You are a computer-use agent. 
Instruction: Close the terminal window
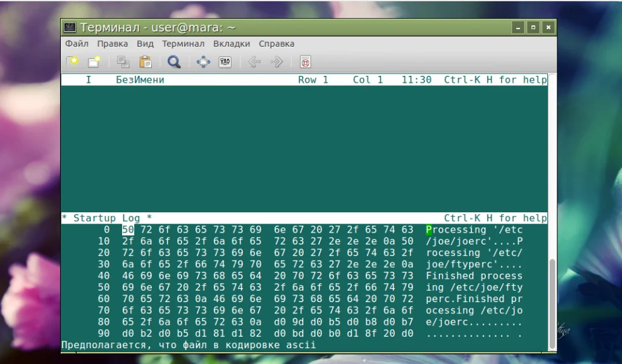pyautogui.click(x=548, y=27)
